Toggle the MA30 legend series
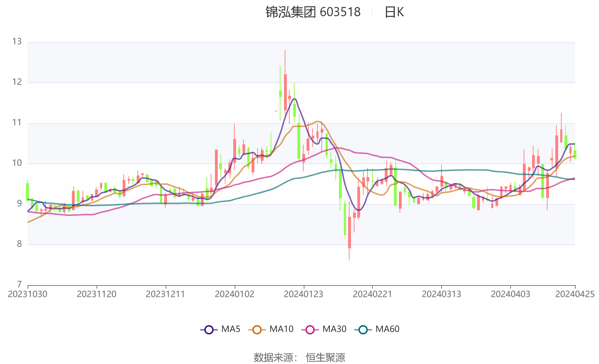 pos(324,330)
